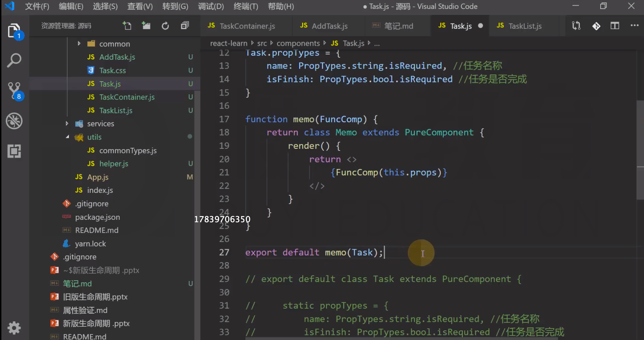Open the Search view in activity bar

coord(14,60)
